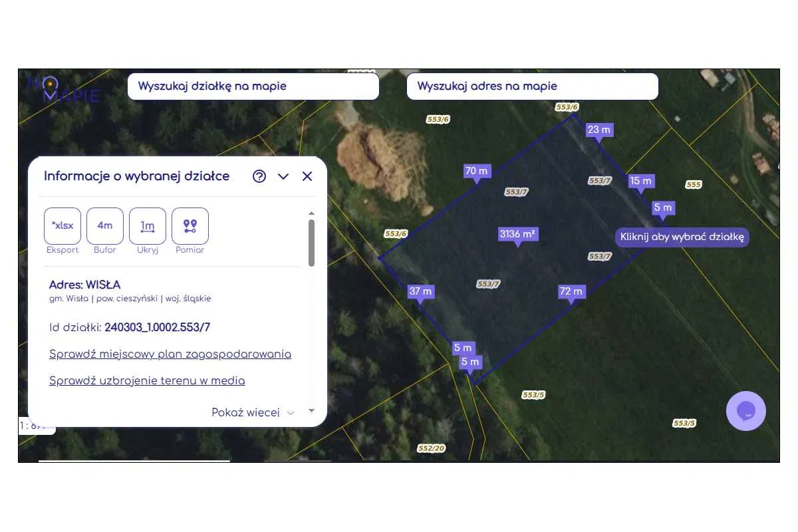798x532 pixels.
Task: Close the parcel information panel
Action: 307,176
